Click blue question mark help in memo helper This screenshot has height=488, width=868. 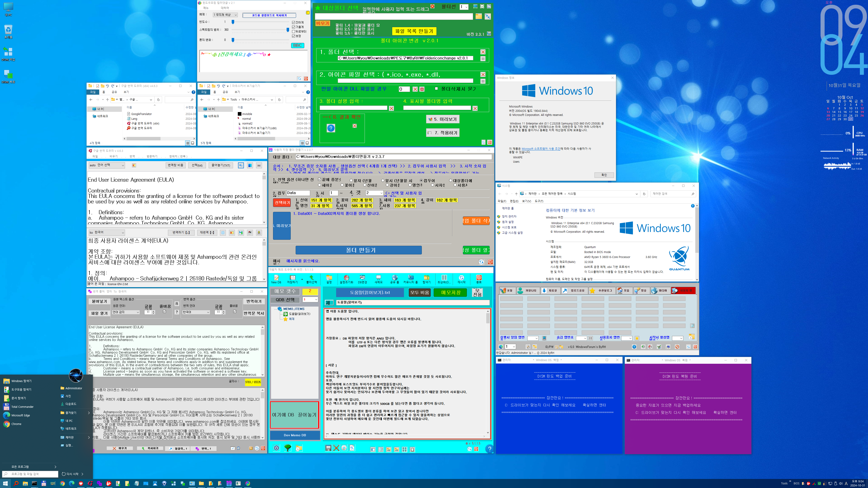tap(489, 449)
